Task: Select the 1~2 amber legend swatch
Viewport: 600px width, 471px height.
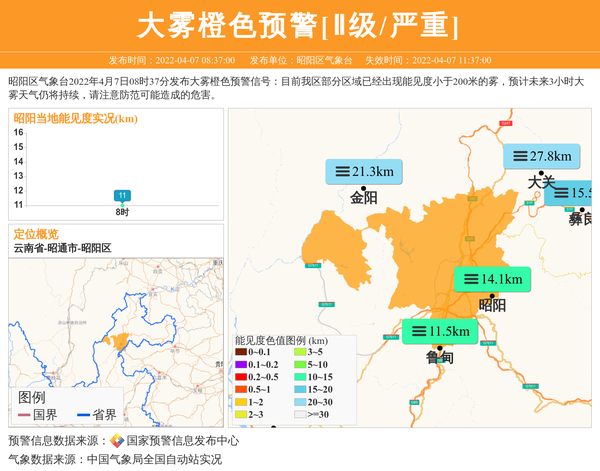Action: [x=241, y=402]
